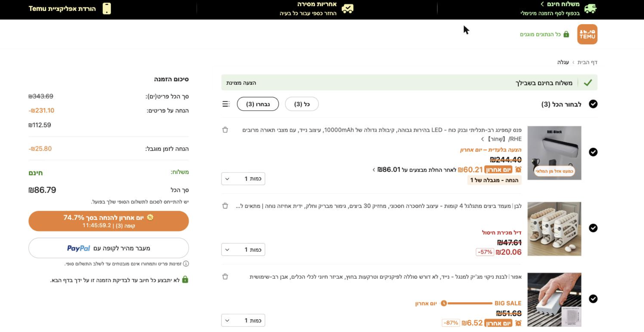644x332 pixels.
Task: Click the free shipping truck icon
Action: tap(590, 9)
